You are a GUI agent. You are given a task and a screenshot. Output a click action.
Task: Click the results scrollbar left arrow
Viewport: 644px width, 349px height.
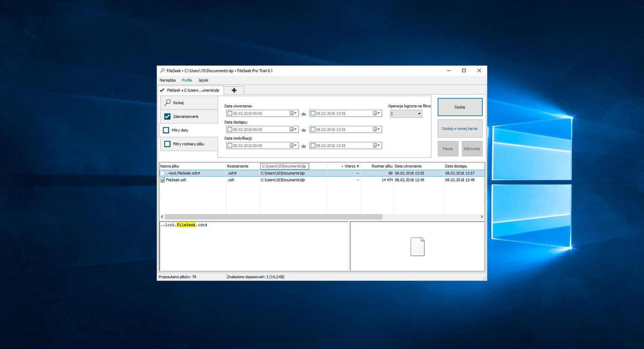[162, 217]
